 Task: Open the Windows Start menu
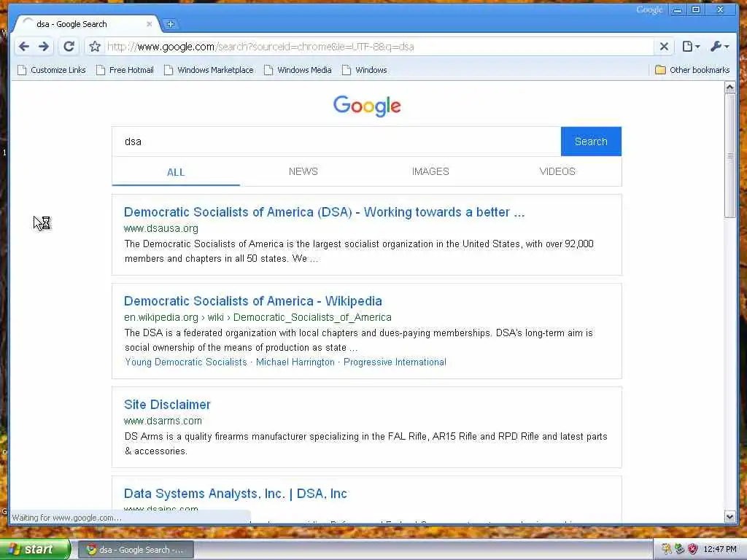(34, 550)
